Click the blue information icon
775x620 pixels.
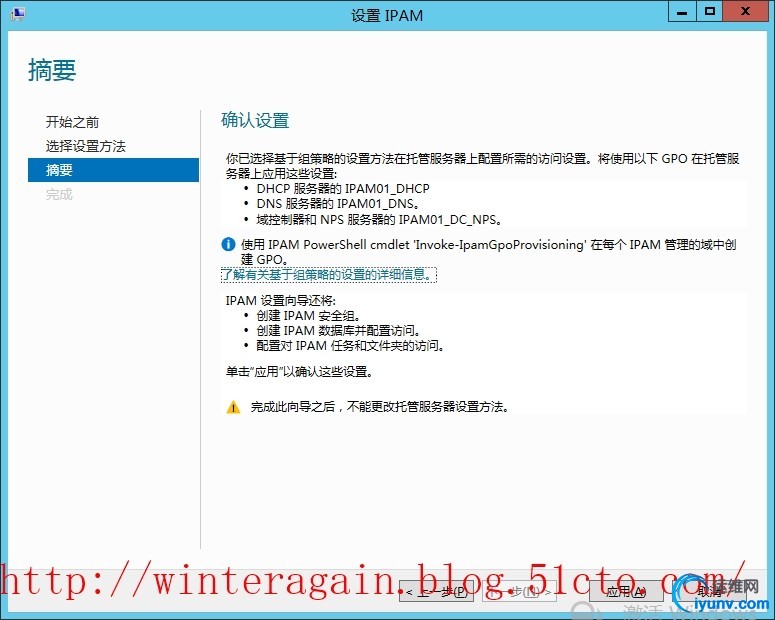[228, 244]
